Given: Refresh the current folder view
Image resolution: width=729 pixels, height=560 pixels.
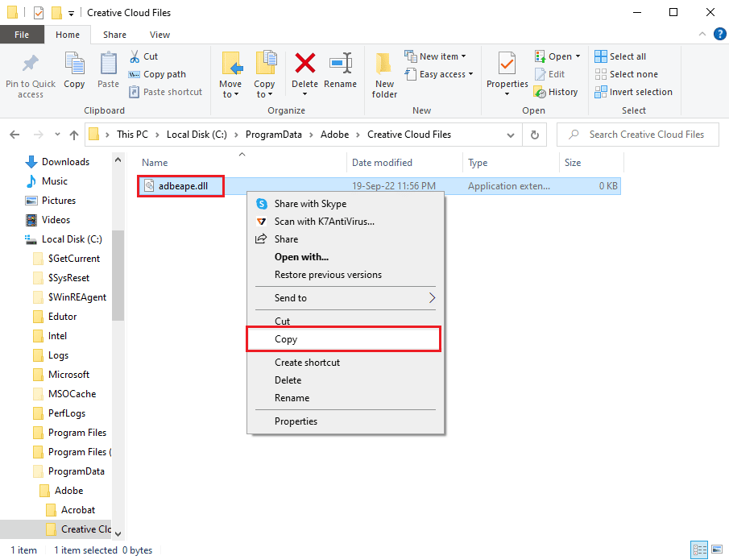Looking at the screenshot, I should pos(535,135).
